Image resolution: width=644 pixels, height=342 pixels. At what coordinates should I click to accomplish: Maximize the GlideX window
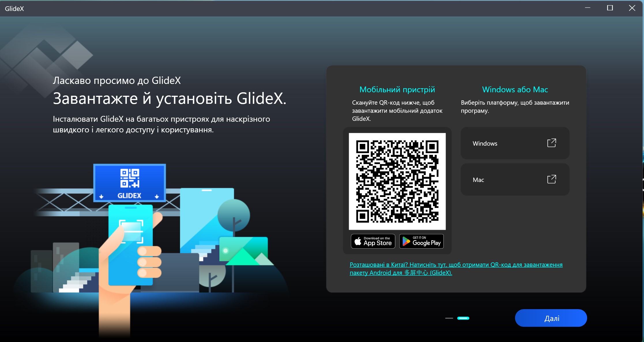coord(610,8)
